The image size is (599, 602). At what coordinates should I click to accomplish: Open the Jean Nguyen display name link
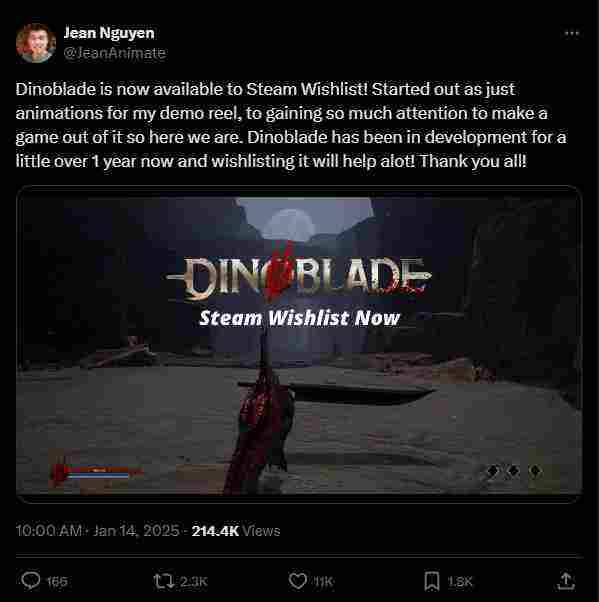pos(109,33)
